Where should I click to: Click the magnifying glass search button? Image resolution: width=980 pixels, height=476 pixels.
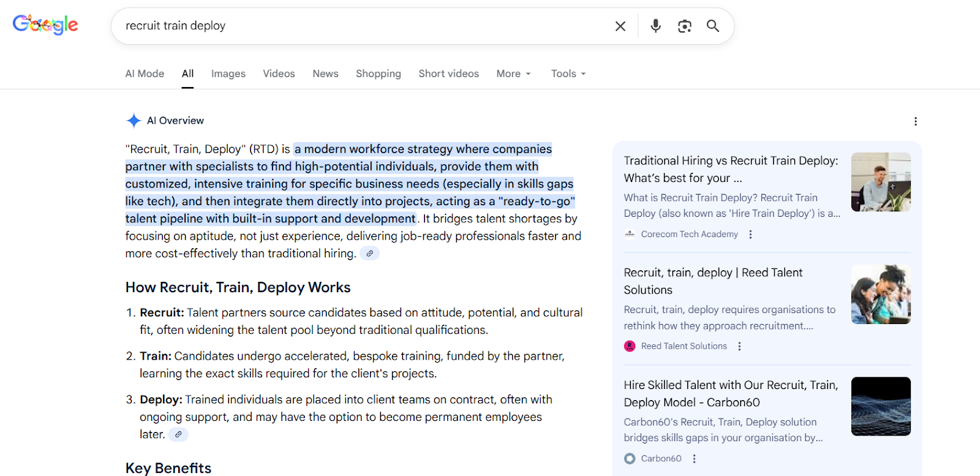tap(712, 26)
